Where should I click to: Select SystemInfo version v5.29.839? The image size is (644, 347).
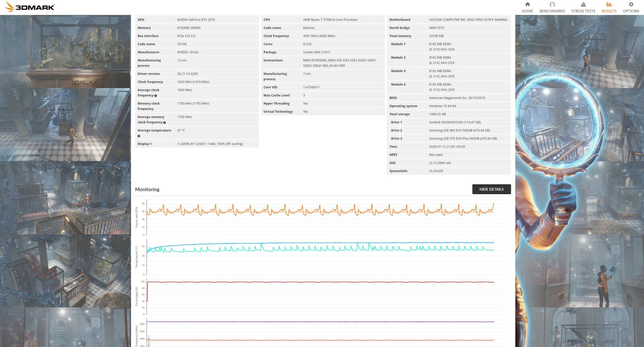click(x=436, y=171)
